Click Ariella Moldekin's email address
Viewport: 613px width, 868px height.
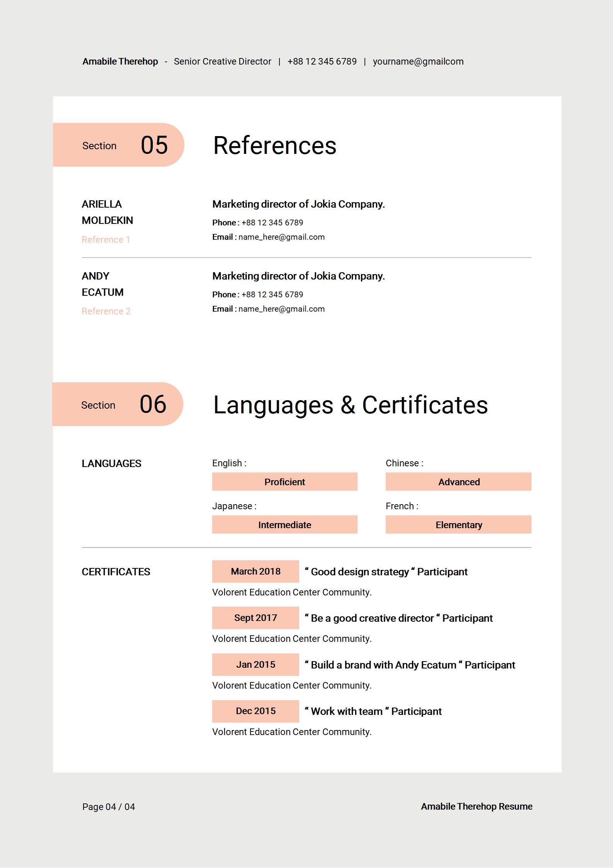[x=281, y=237]
